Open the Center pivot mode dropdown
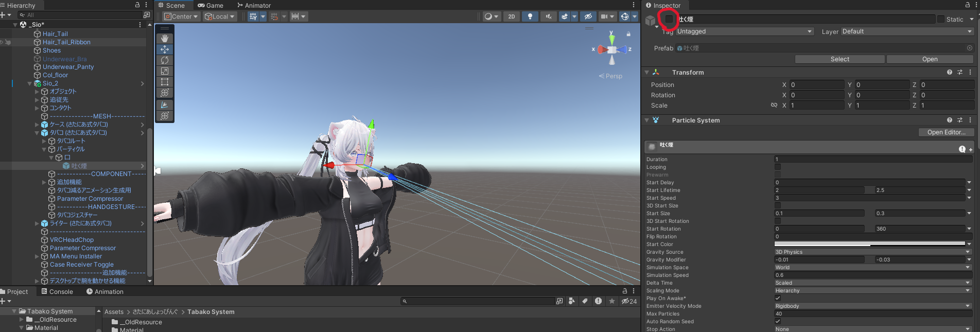 (x=181, y=16)
